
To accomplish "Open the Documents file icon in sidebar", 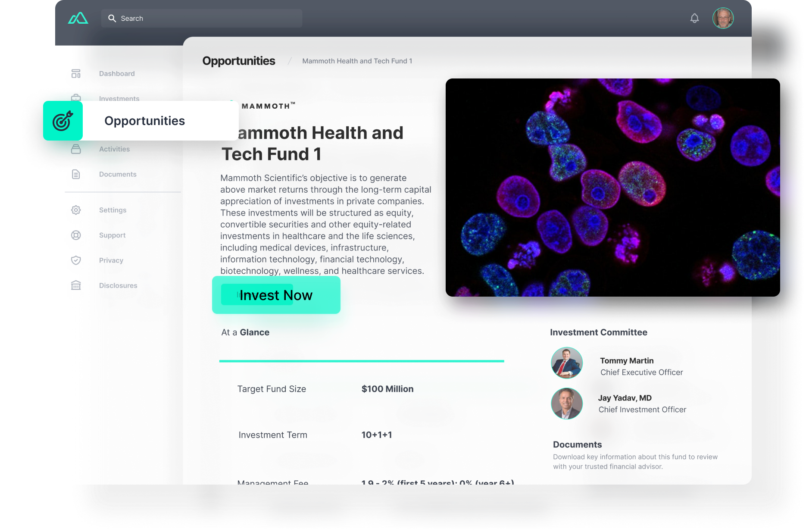I will pos(76,174).
